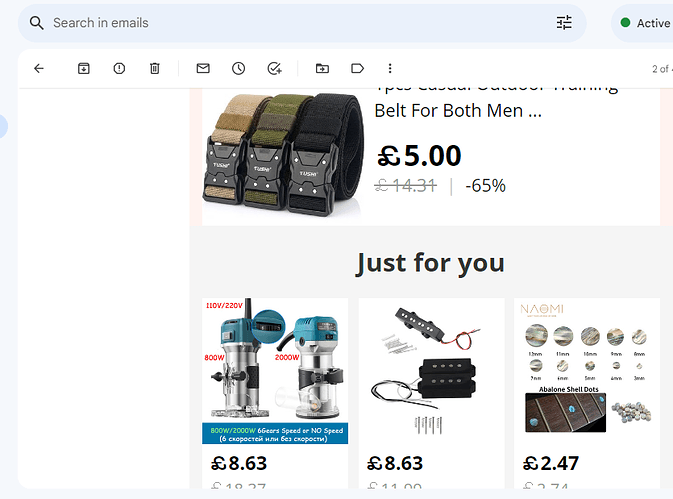Mark email as unread
Image resolution: width=673 pixels, height=499 pixels.
pos(203,68)
